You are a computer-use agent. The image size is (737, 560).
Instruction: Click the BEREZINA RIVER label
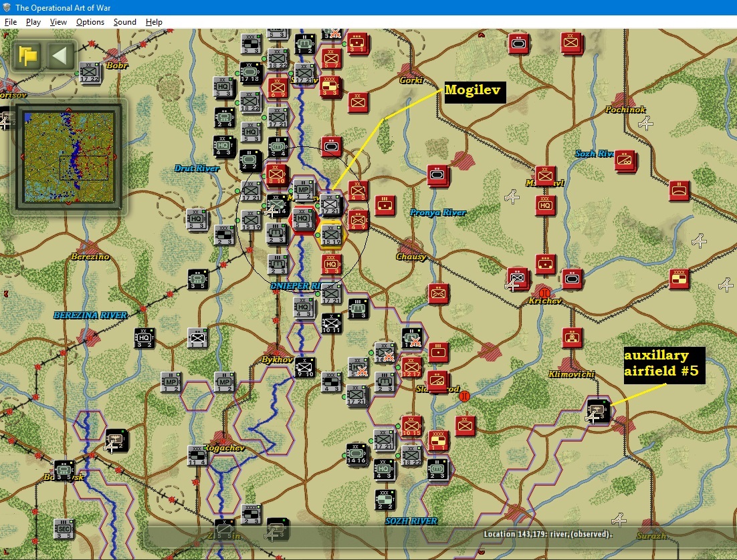point(90,315)
